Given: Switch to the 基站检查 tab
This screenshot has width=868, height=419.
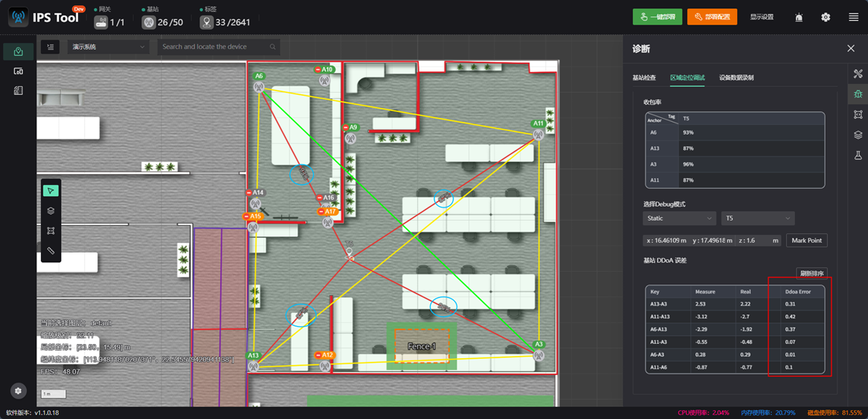Looking at the screenshot, I should 644,78.
